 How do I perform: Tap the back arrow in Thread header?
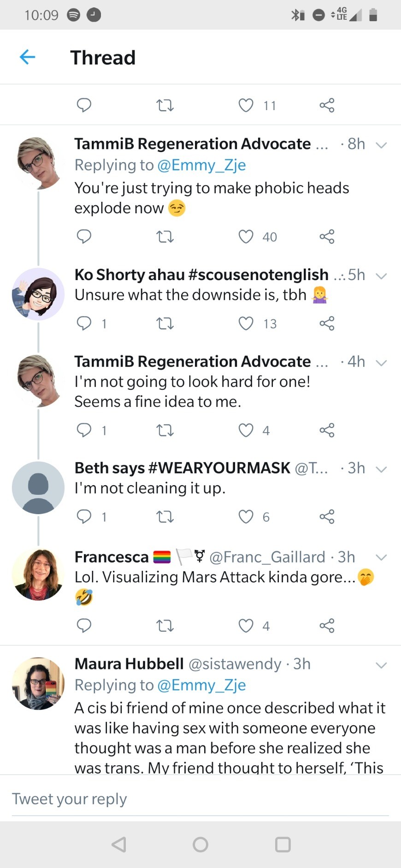(x=28, y=57)
